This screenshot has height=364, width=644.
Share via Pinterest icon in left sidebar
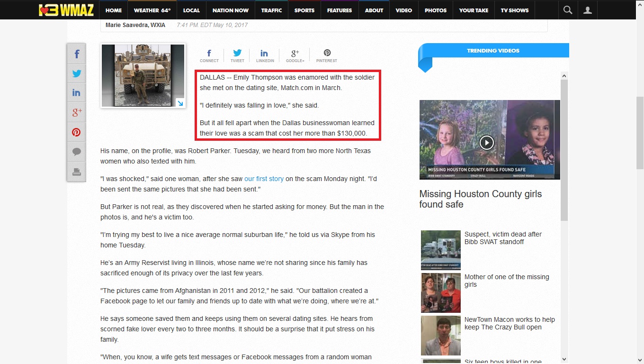(76, 132)
